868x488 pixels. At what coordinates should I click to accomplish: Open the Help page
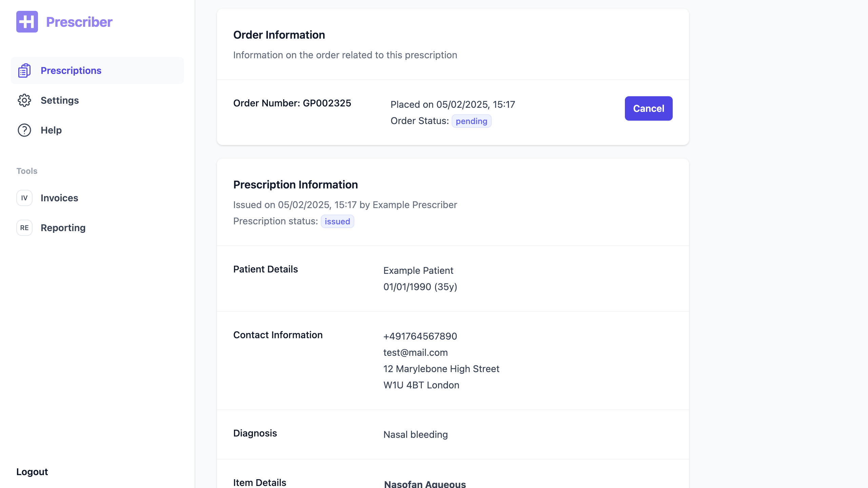51,130
